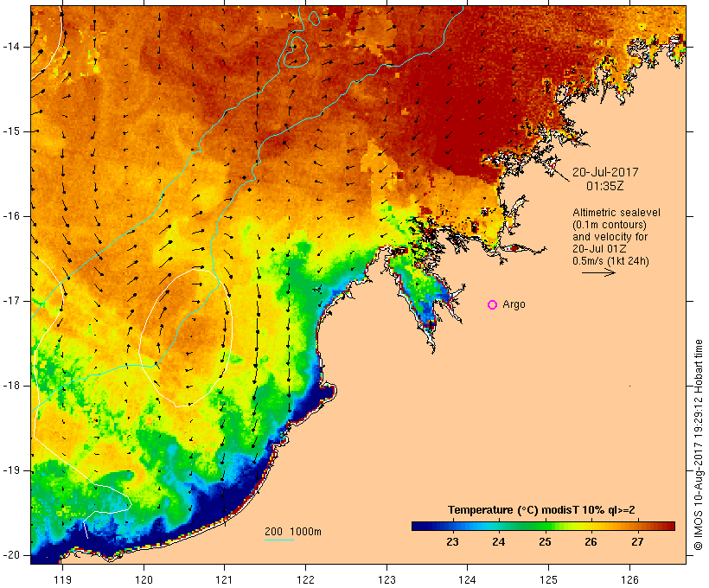Click the '24' colorbar tick label
This screenshot has width=709, height=588.
coord(499,542)
